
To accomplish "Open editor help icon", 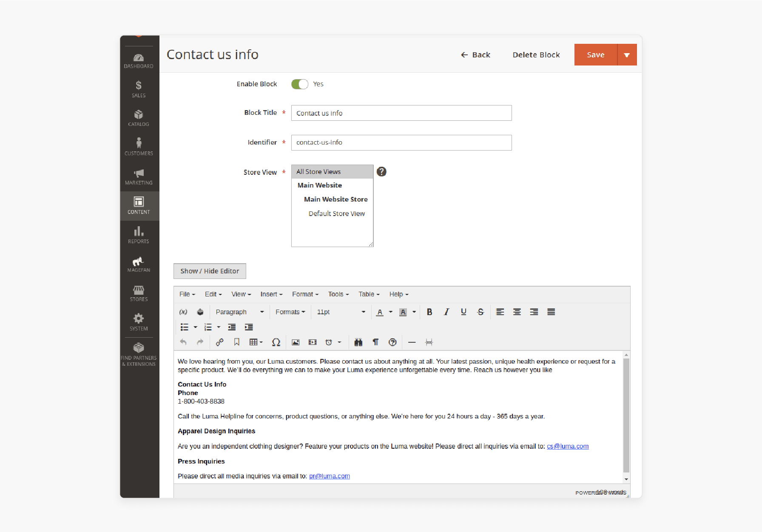I will (x=392, y=342).
